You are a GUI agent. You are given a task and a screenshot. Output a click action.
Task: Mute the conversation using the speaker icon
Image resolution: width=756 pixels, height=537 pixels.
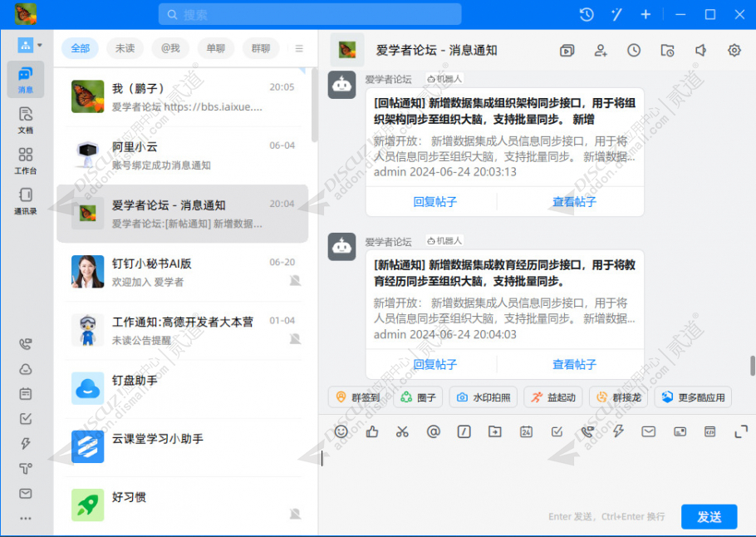pyautogui.click(x=700, y=50)
